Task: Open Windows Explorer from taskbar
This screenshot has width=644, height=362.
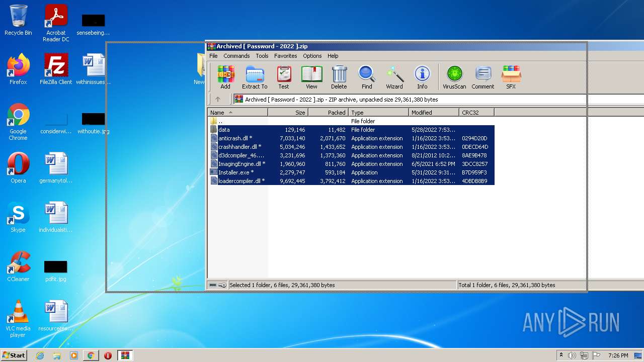Action: click(57, 355)
